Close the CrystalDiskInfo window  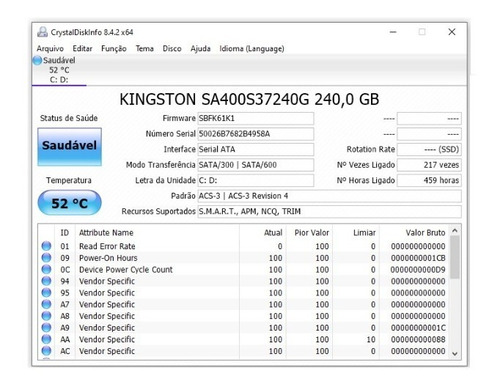(452, 32)
